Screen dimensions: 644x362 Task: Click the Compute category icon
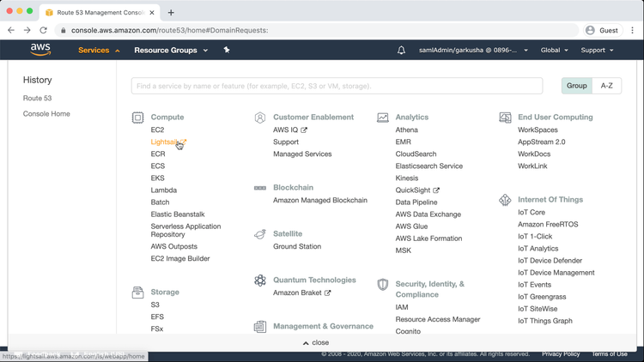137,118
